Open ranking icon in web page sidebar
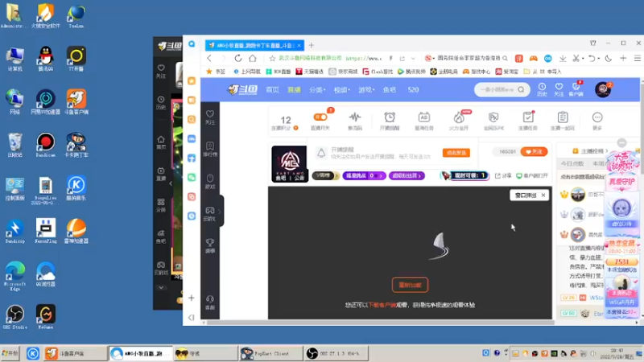This screenshot has height=362, width=644. click(210, 149)
